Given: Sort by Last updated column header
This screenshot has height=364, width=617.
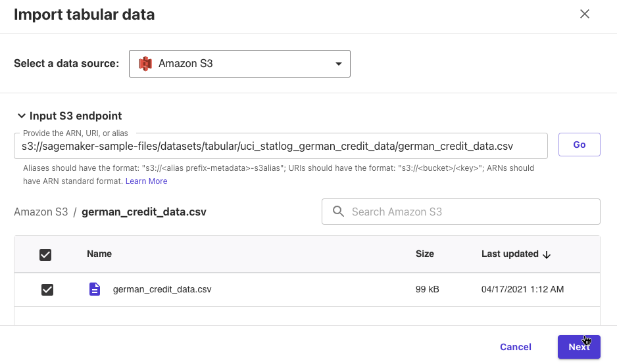Looking at the screenshot, I should (x=510, y=254).
